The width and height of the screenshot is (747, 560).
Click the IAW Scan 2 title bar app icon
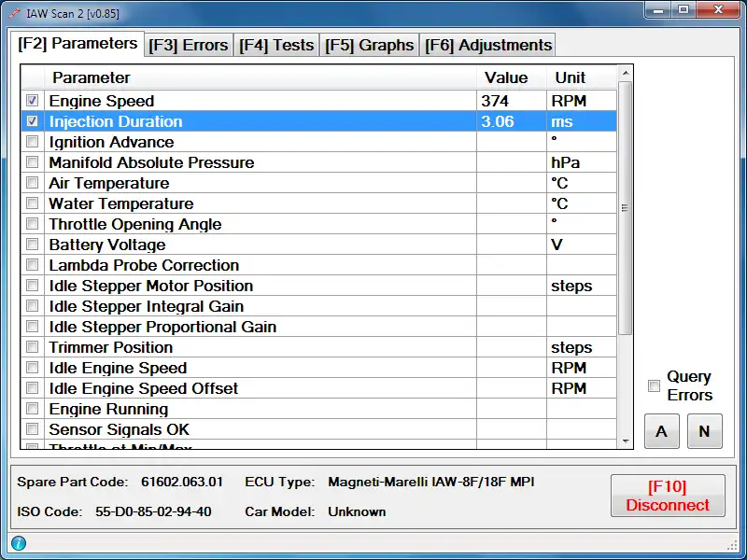click(15, 13)
